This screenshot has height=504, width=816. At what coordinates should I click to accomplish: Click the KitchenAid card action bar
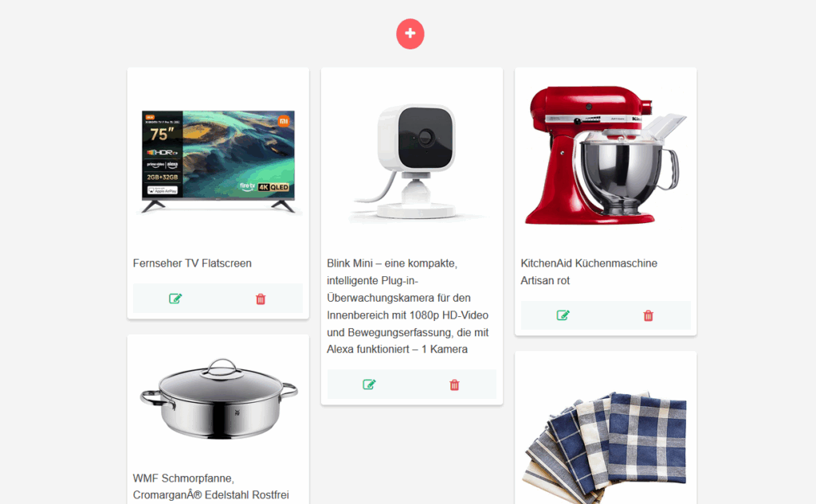pos(606,315)
